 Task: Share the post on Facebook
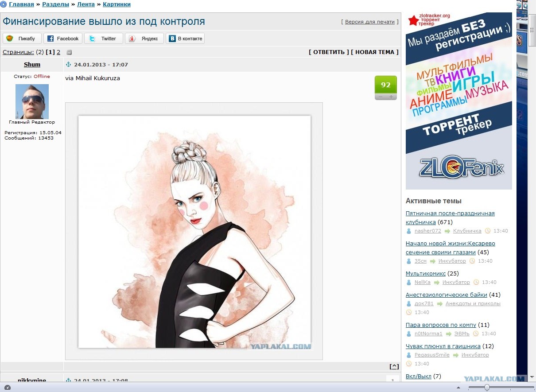coord(62,39)
